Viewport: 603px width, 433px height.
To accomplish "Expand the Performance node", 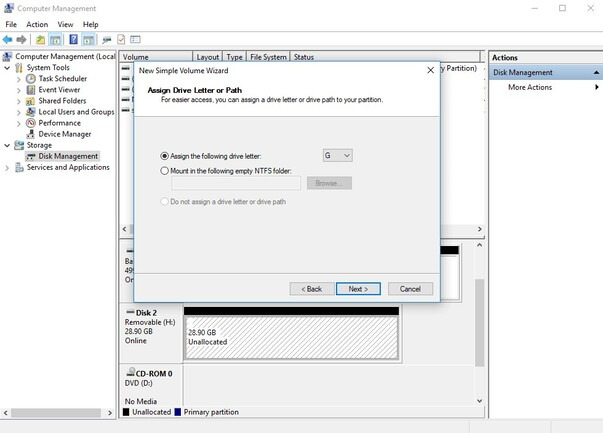I will click(19, 123).
